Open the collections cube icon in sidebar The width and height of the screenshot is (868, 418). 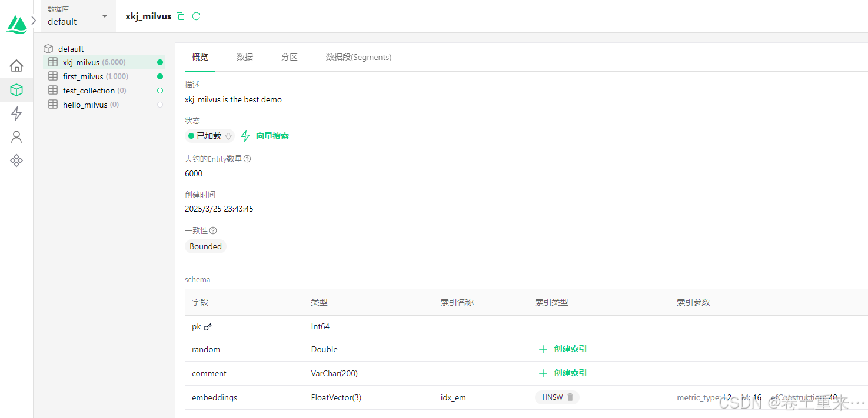pyautogui.click(x=16, y=90)
